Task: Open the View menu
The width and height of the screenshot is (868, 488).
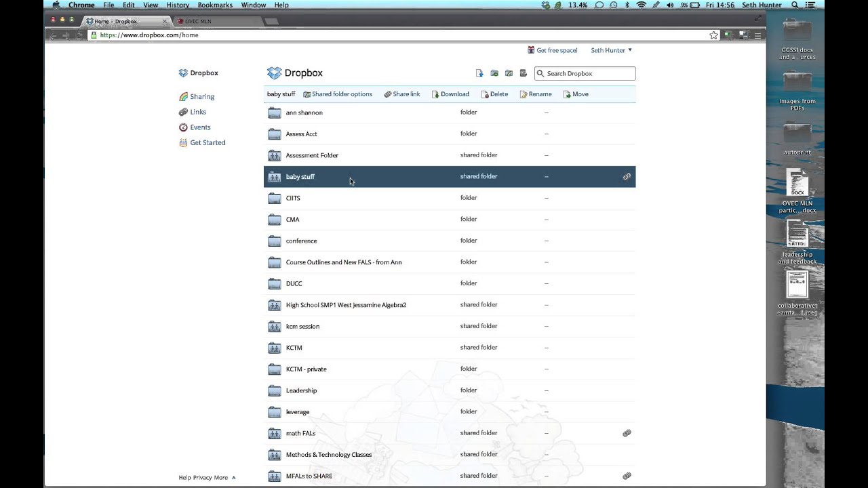Action: click(x=151, y=5)
